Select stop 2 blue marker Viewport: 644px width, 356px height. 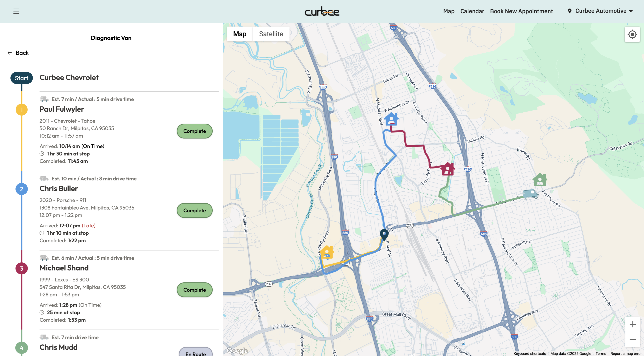22,189
